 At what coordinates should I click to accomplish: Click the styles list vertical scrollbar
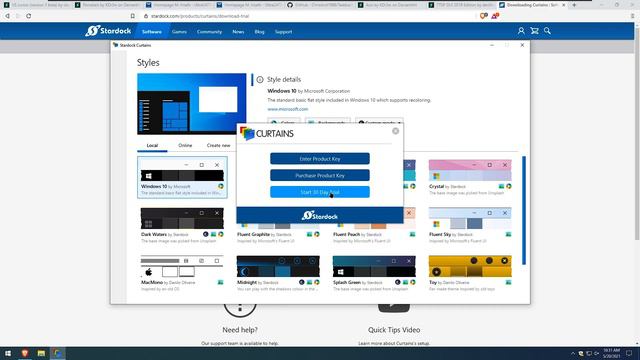click(524, 210)
